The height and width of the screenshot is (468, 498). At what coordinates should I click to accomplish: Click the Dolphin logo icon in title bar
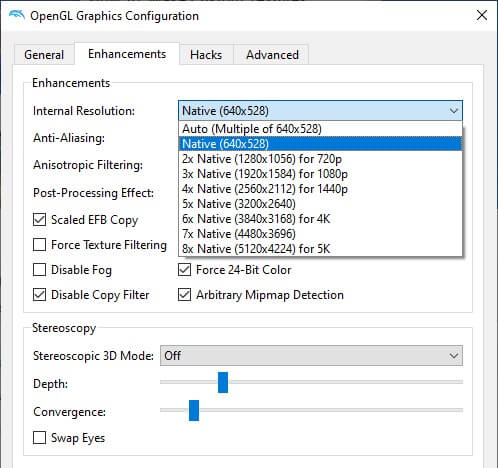[17, 15]
